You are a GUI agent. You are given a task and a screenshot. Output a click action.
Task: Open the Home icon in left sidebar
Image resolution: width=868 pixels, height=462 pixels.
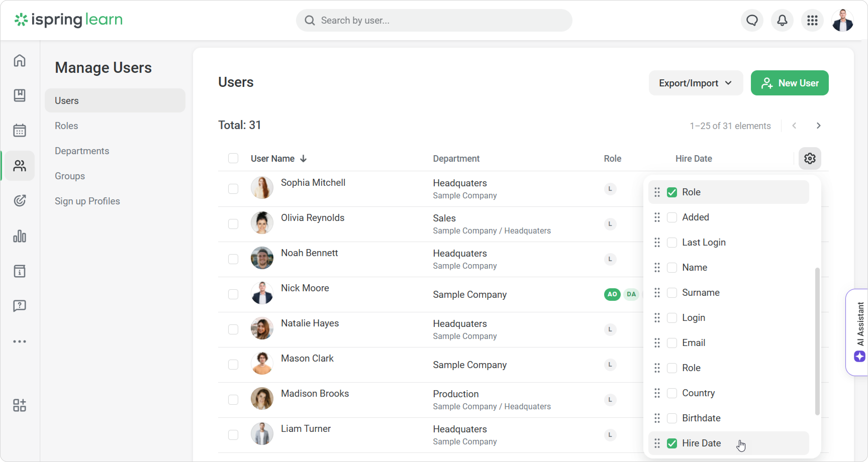(20, 61)
